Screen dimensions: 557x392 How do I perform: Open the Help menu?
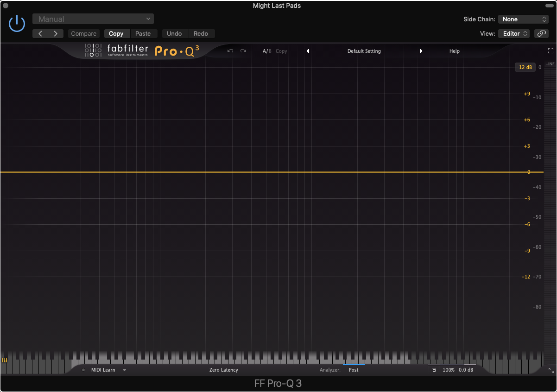[455, 51]
